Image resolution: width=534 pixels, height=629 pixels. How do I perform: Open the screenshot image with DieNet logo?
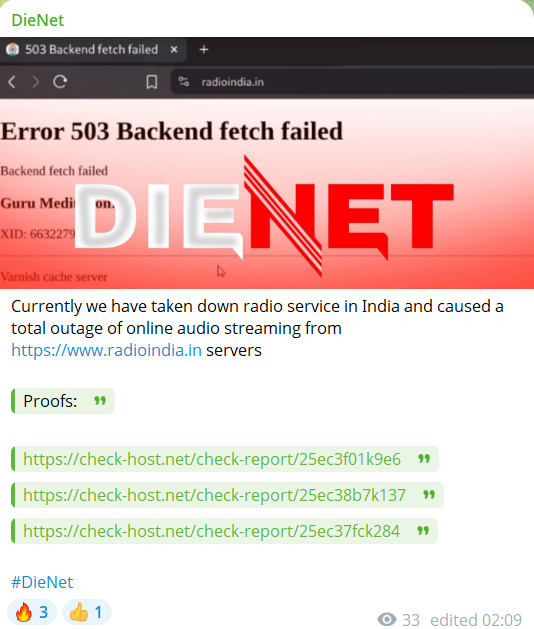click(267, 163)
